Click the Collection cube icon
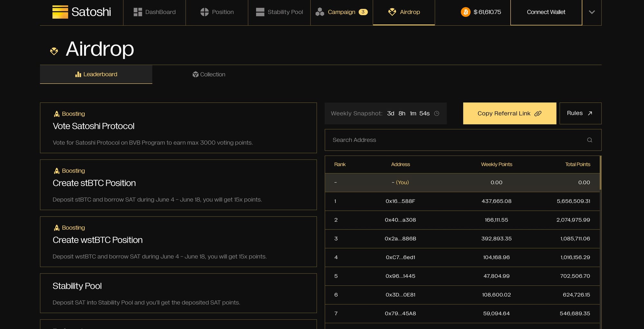644x329 pixels. point(195,74)
